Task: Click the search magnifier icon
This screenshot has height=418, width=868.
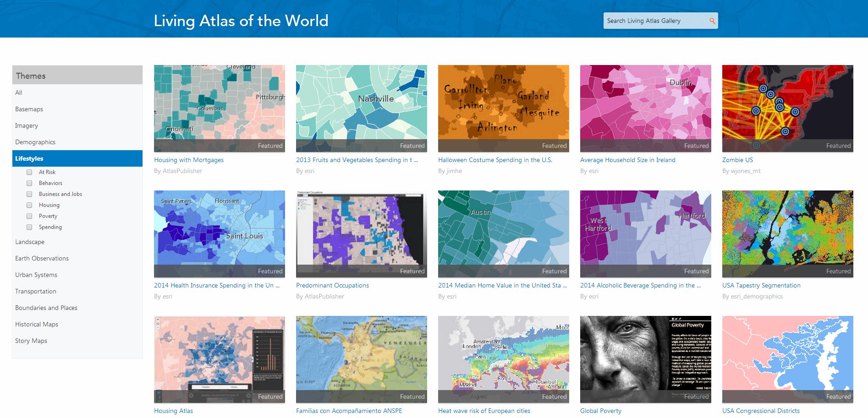Action: point(712,21)
